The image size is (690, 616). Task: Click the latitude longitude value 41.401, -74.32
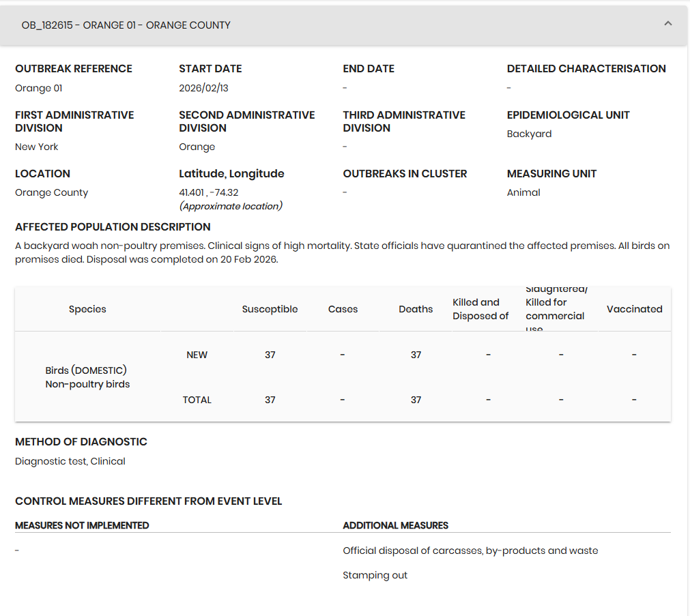(x=208, y=192)
